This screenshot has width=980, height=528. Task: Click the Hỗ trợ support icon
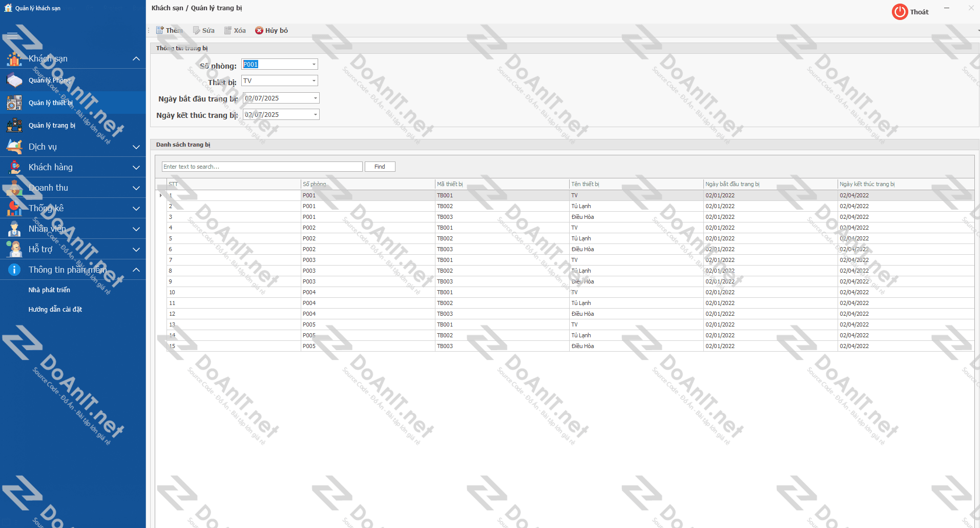[14, 249]
